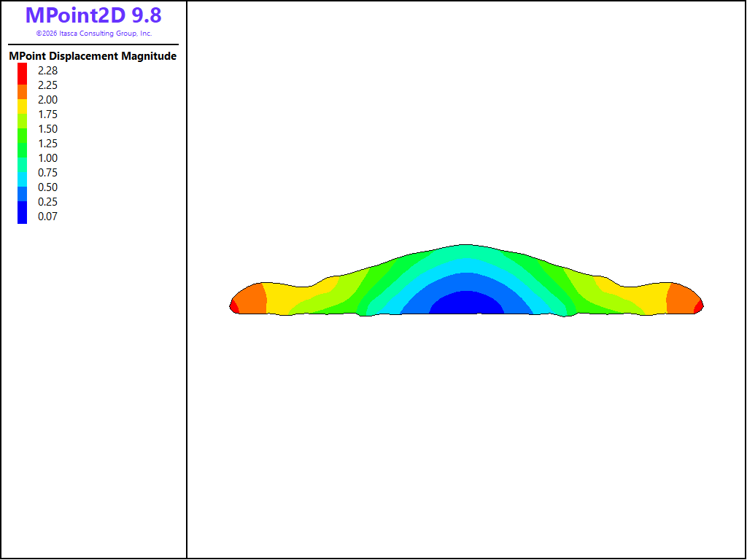Click the dark blue 0.07 legend swatch
This screenshot has width=747, height=560.
[x=23, y=212]
